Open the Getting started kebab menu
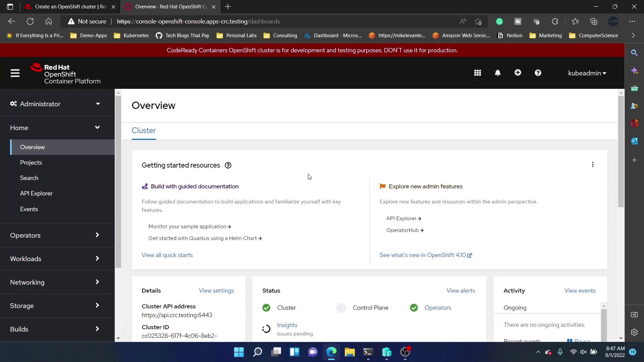 593,165
